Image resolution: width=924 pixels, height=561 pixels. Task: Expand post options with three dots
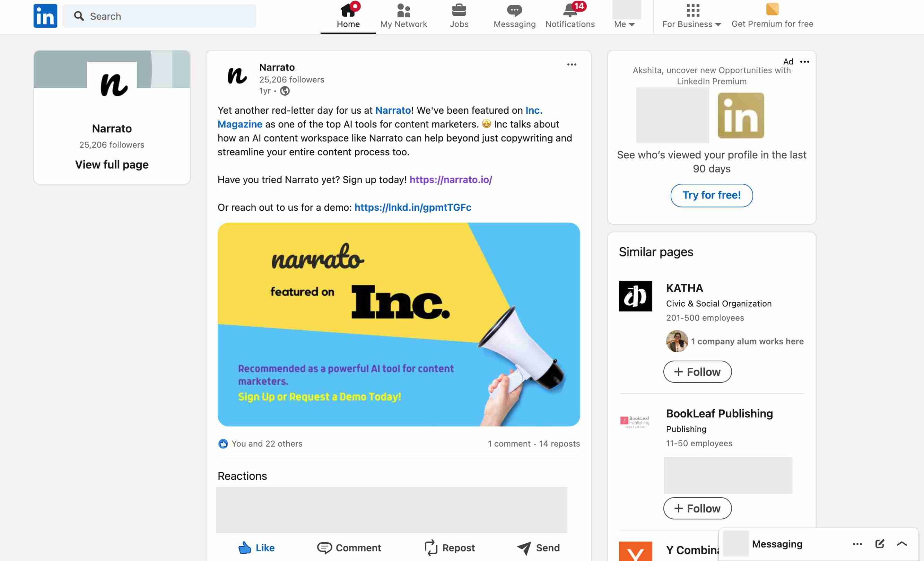[571, 65]
